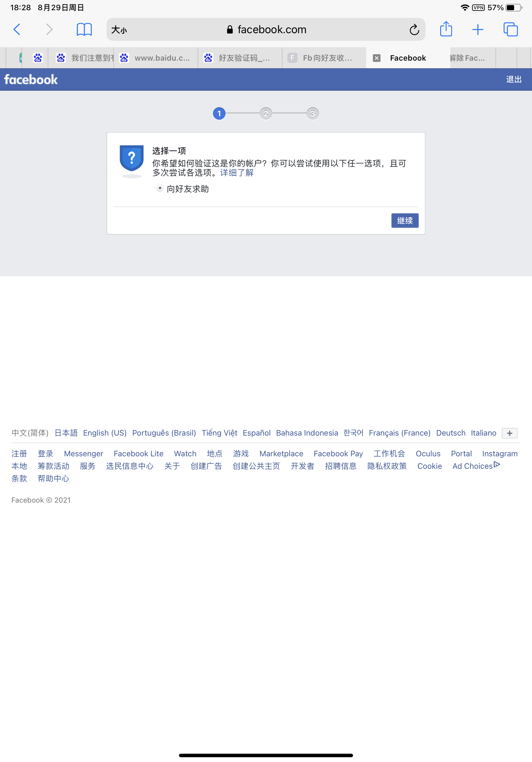The height and width of the screenshot is (762, 532).
Task: Open the bookmarks book icon
Action: tap(84, 30)
